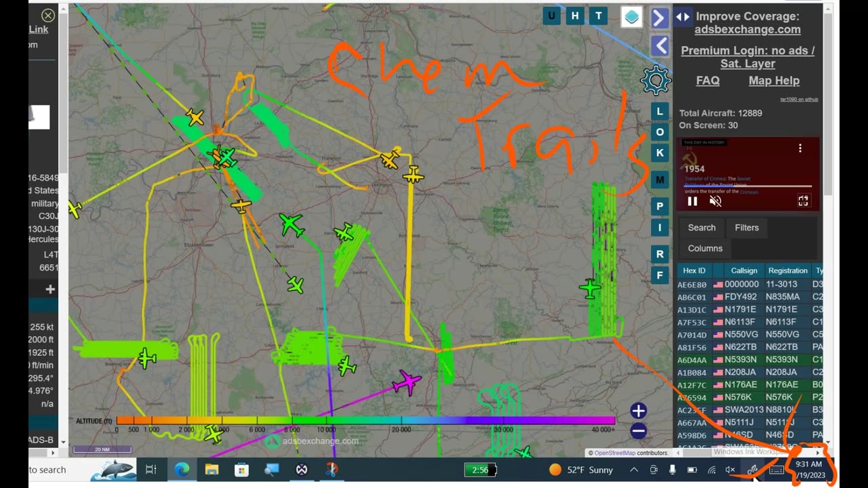Click the left chevron sidebar button

[660, 46]
